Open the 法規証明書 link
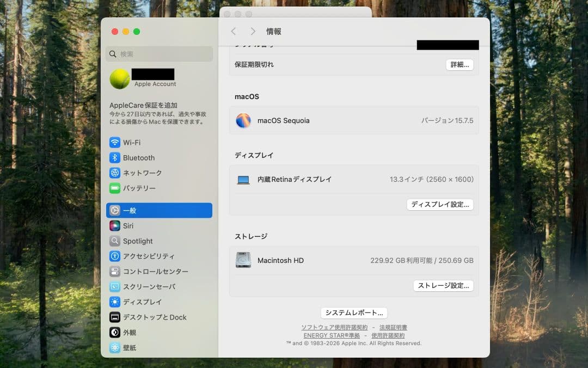The width and height of the screenshot is (588, 368). pos(393,328)
